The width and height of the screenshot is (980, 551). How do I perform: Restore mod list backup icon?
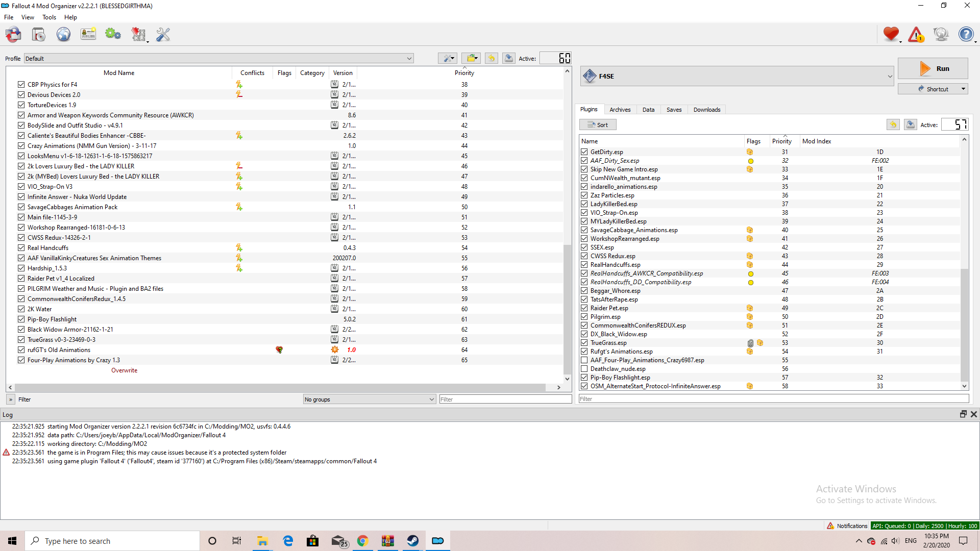(492, 58)
